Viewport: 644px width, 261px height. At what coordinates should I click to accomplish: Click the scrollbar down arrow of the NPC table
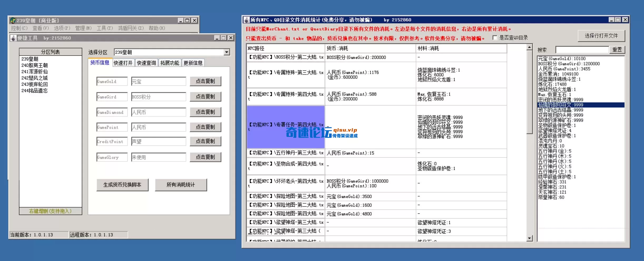coord(530,238)
